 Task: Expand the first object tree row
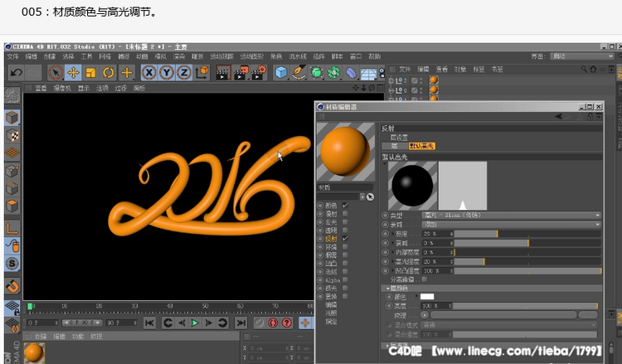coord(391,80)
